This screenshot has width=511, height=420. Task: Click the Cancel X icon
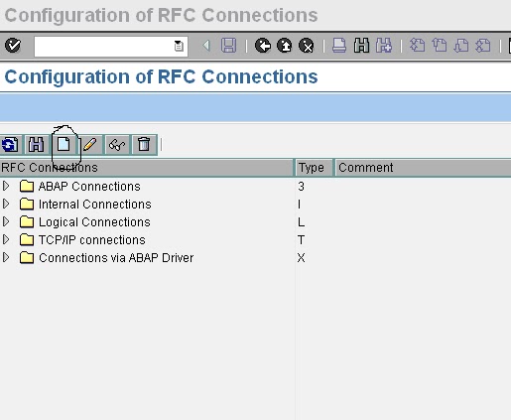coord(307,46)
